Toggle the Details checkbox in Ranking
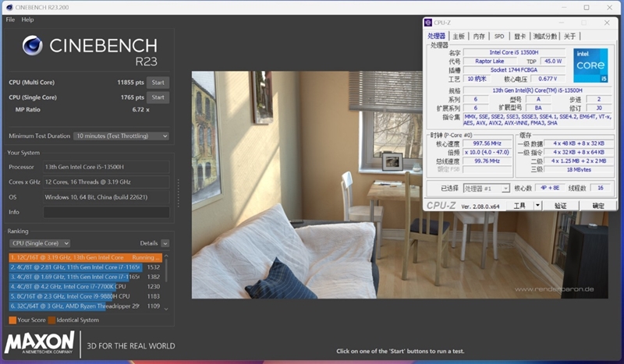Image resolution: width=624 pixels, height=364 pixels. (x=165, y=243)
